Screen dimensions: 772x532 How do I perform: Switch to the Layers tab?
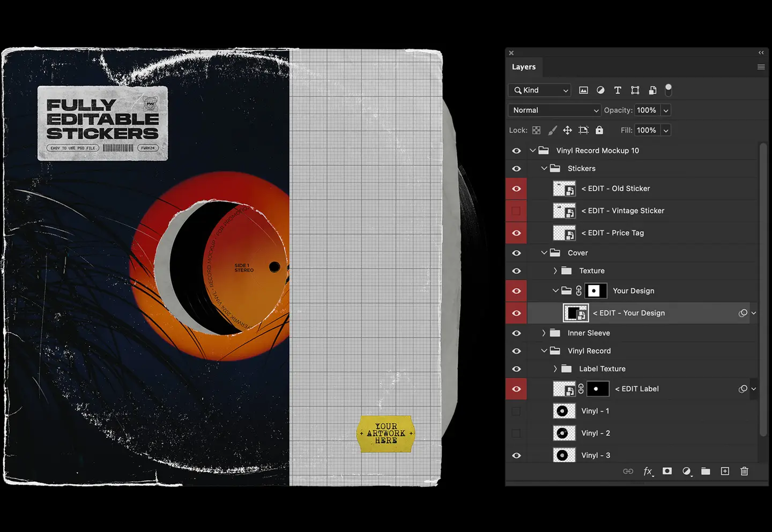pos(524,66)
